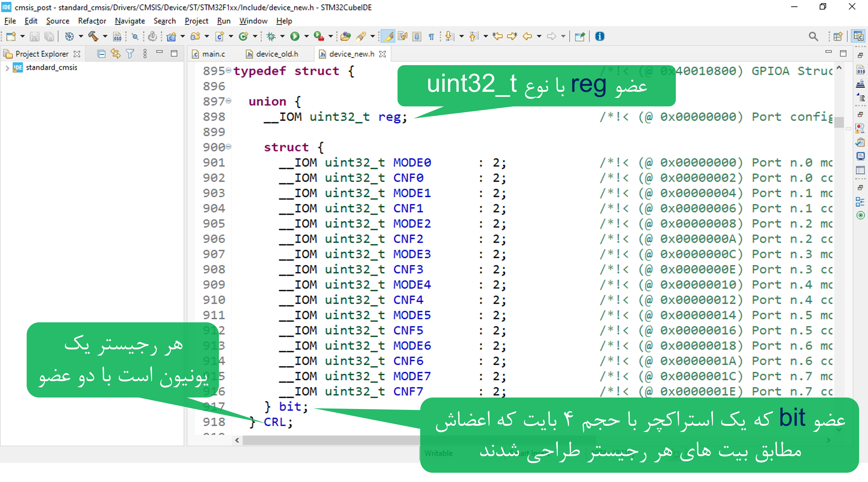Click the Save icon in the toolbar
Viewport: 868px width, 482px height.
pyautogui.click(x=34, y=36)
